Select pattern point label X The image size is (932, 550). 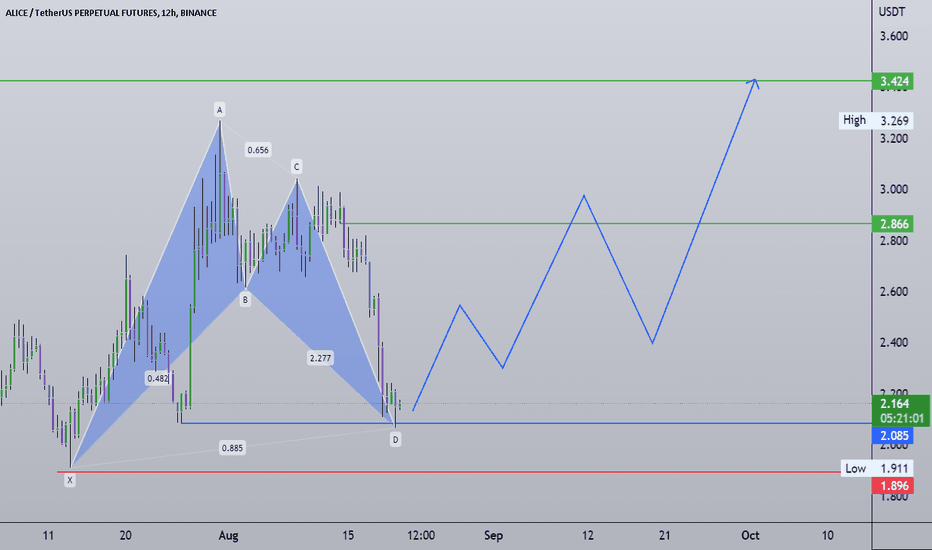click(x=70, y=480)
